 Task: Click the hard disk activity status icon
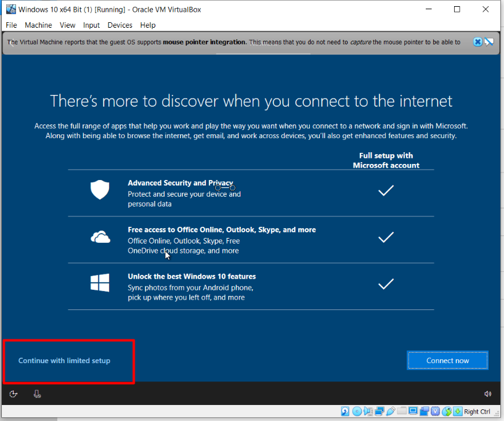345,411
